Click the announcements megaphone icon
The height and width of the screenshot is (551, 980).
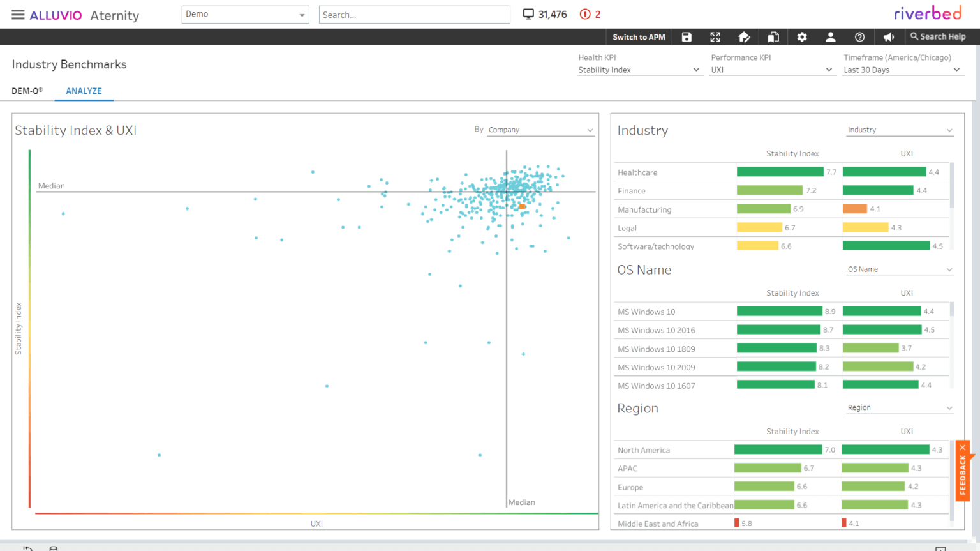[x=889, y=36]
